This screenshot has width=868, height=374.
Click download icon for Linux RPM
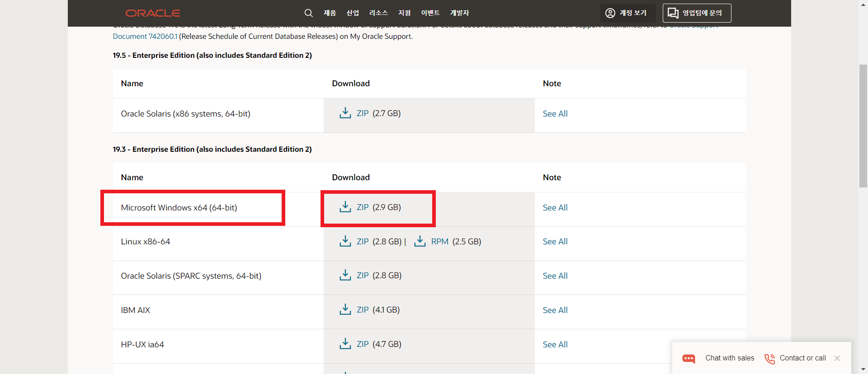click(420, 241)
